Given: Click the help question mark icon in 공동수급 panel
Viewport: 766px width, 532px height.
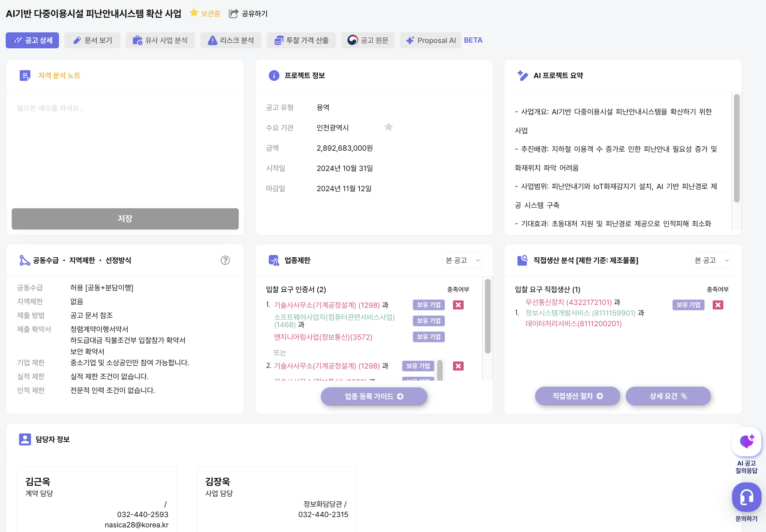Looking at the screenshot, I should 225,260.
